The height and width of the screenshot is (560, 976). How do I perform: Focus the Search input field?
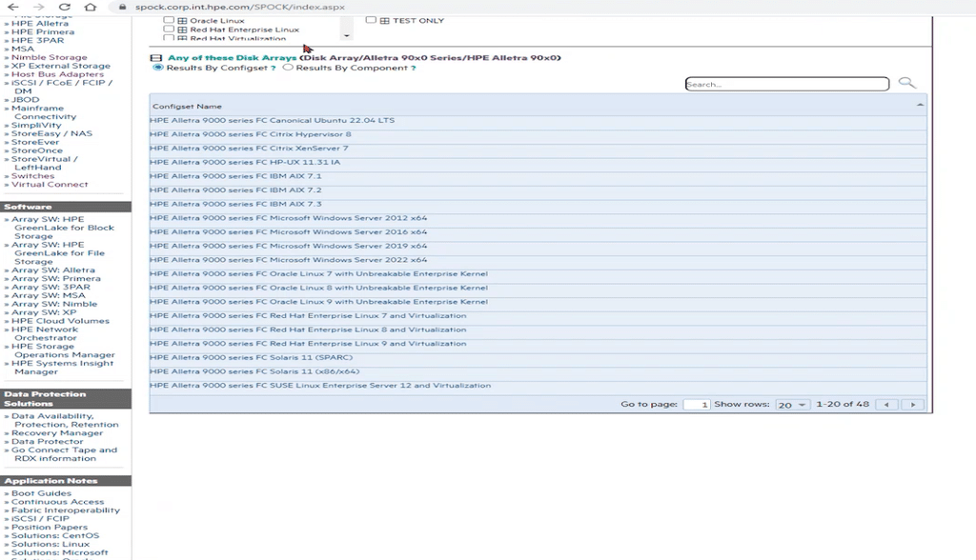click(x=786, y=84)
